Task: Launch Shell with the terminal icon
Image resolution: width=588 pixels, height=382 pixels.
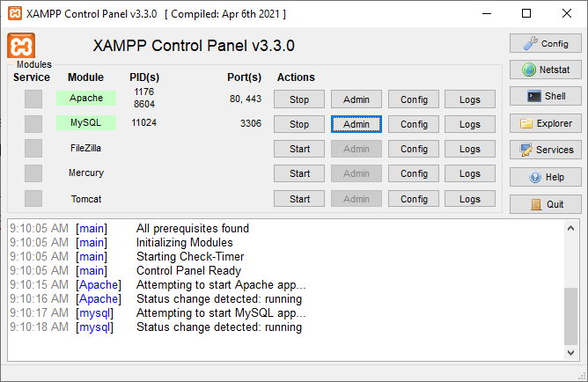Action: pos(545,97)
